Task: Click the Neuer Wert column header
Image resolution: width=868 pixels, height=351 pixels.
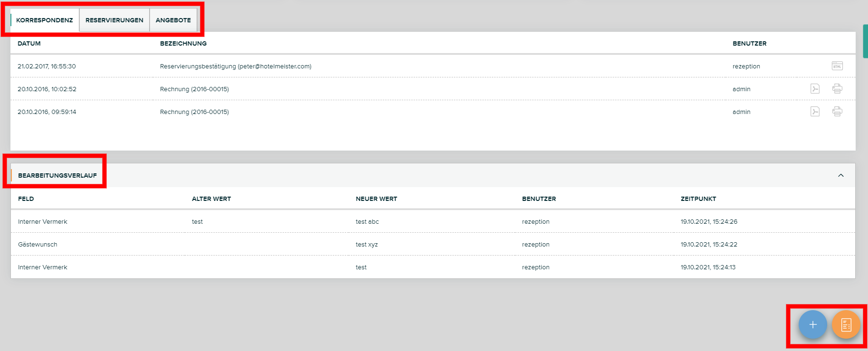Action: 376,199
